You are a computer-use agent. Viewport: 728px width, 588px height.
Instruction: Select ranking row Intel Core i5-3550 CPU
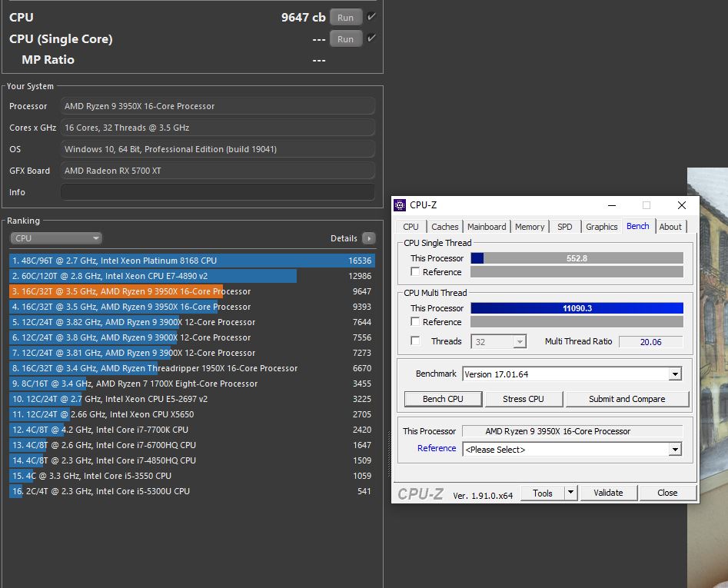pyautogui.click(x=191, y=475)
